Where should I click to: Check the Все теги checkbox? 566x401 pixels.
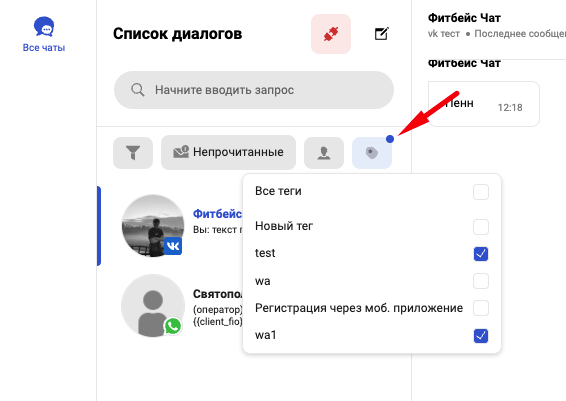coord(481,192)
